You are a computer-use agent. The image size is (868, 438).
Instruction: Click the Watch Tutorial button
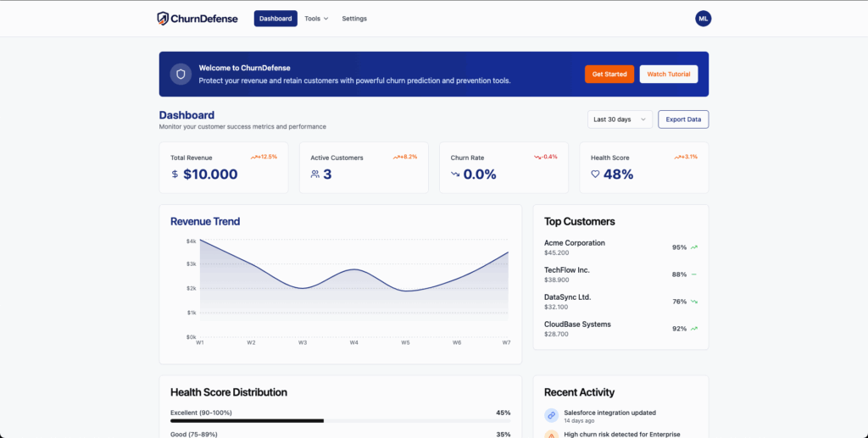point(669,74)
